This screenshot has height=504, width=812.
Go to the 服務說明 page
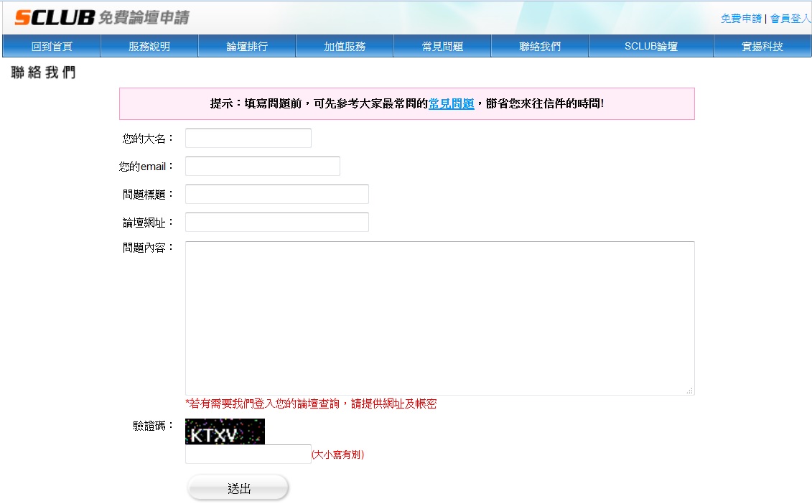click(x=149, y=47)
